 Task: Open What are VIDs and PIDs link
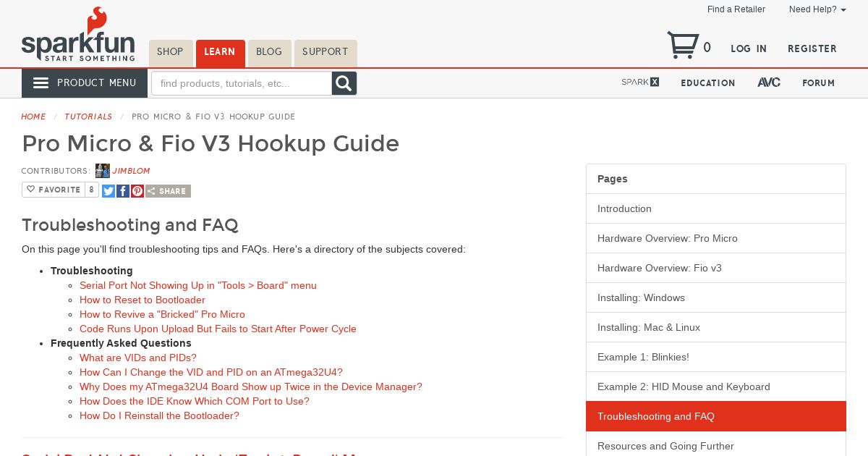pos(138,358)
